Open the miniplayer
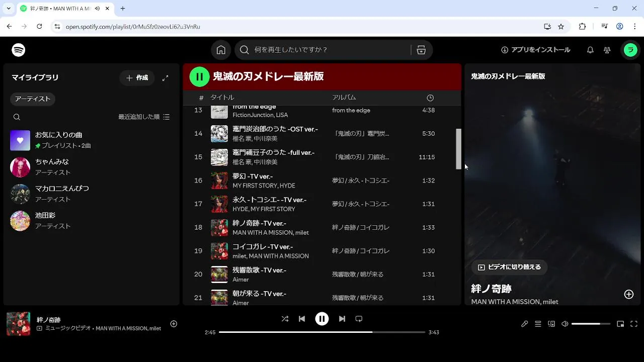The width and height of the screenshot is (644, 362). (x=620, y=324)
